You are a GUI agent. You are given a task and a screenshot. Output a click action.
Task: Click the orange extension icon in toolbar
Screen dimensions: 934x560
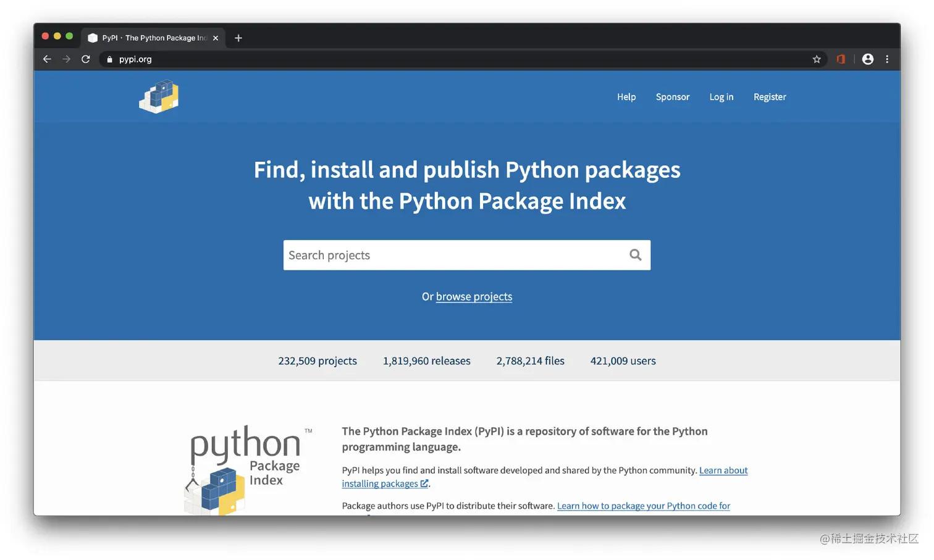point(840,59)
